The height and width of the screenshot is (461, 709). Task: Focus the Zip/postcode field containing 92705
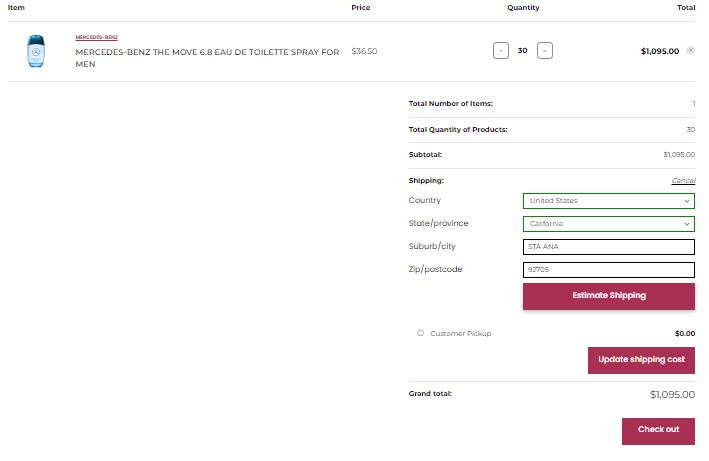click(609, 270)
